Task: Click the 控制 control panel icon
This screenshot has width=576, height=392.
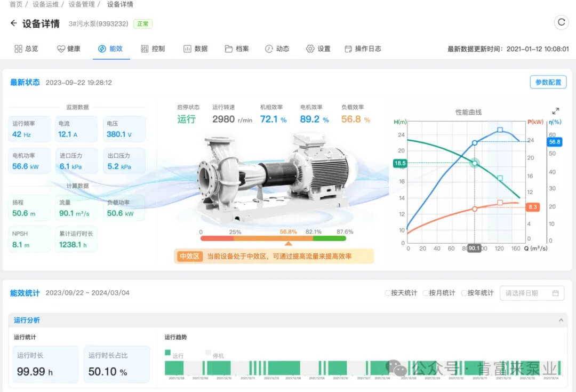Action: tap(144, 49)
